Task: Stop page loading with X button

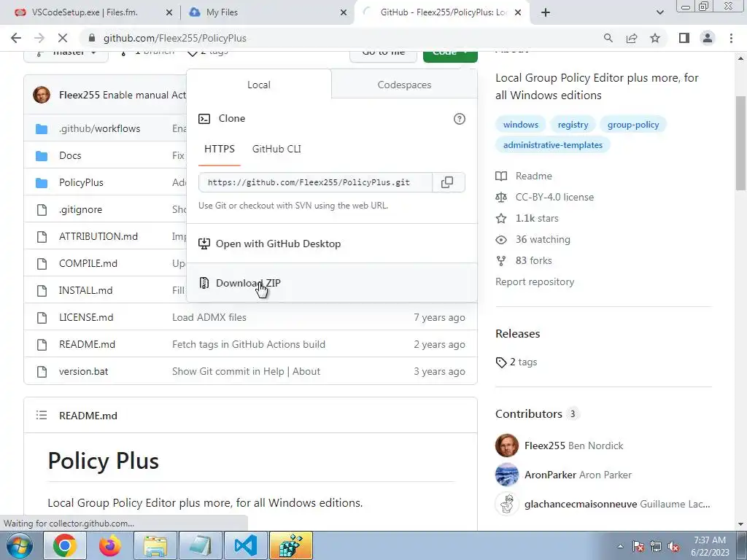Action: tap(63, 38)
